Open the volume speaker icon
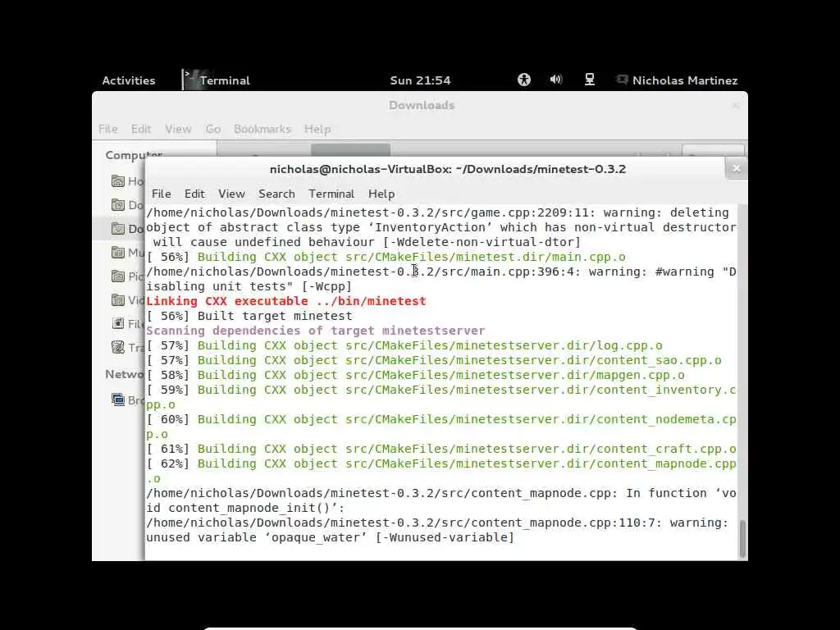This screenshot has width=840, height=630. coord(556,80)
